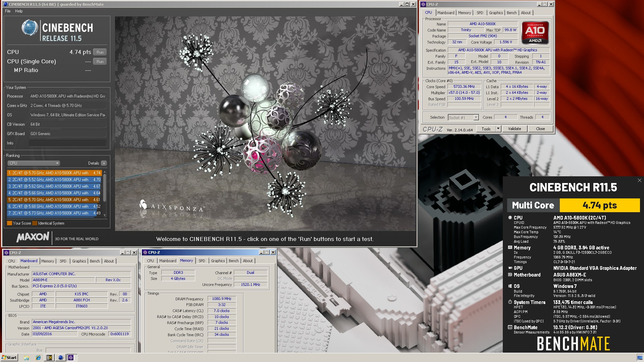Viewport: 644px width, 362px height.
Task: Click the Tools button in CPU-Z
Action: pos(486,129)
